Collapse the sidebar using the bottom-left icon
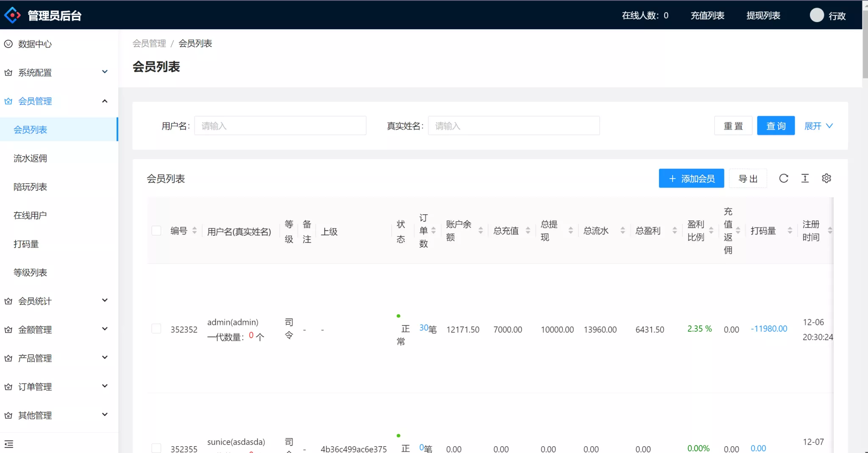This screenshot has height=453, width=868. point(9,444)
